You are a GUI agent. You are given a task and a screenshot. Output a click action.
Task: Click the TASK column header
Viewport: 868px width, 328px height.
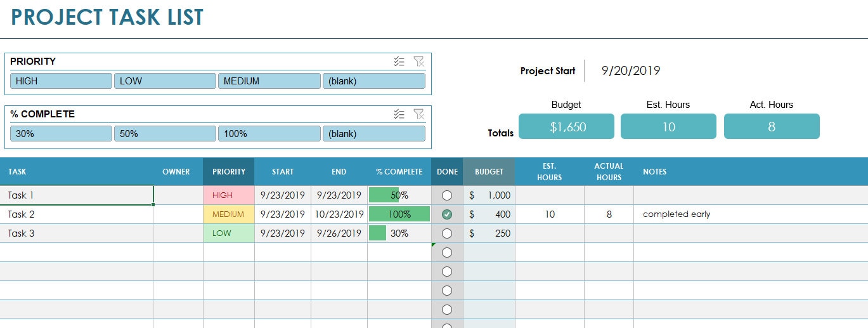pyautogui.click(x=77, y=172)
